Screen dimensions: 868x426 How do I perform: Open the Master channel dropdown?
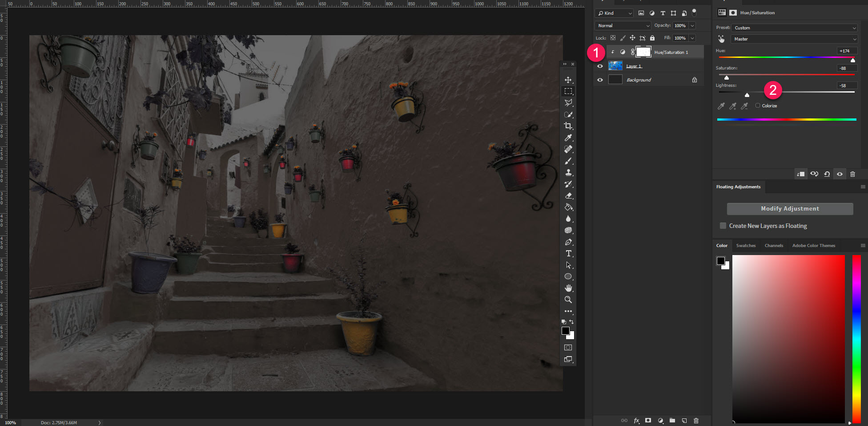click(x=795, y=39)
